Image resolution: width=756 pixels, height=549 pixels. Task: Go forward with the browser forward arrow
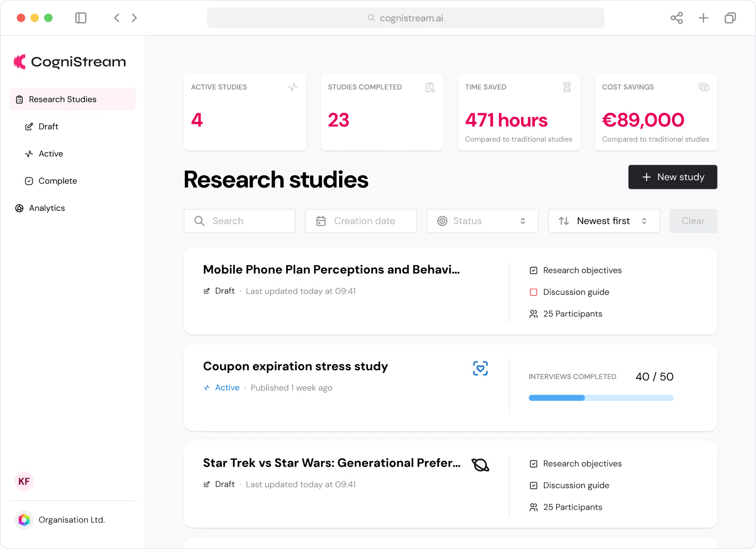click(134, 18)
